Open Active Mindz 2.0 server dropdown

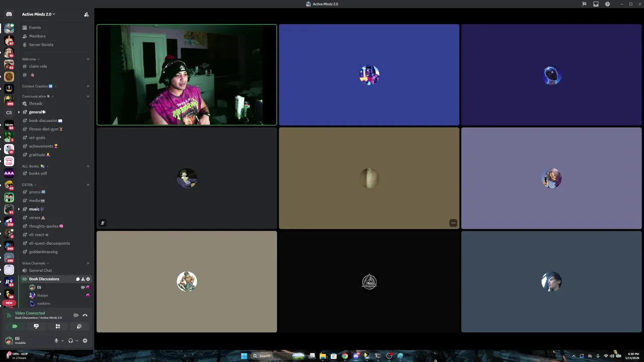click(38, 14)
